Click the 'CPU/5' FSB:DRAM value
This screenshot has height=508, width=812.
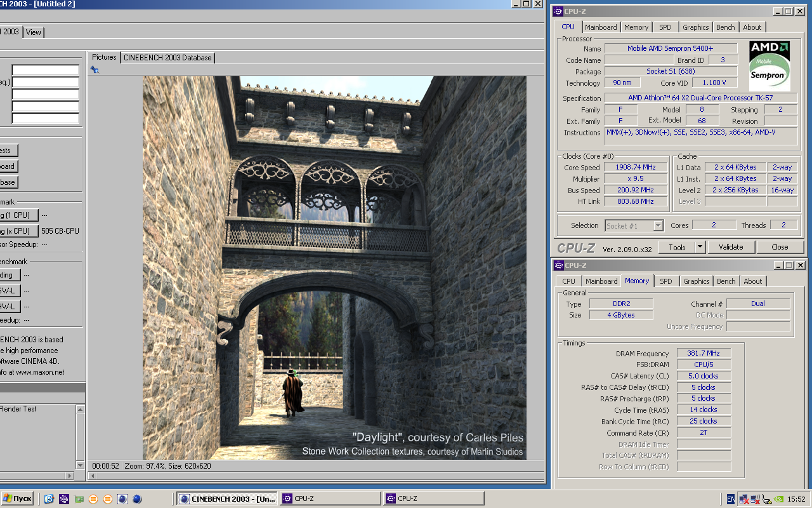(704, 364)
